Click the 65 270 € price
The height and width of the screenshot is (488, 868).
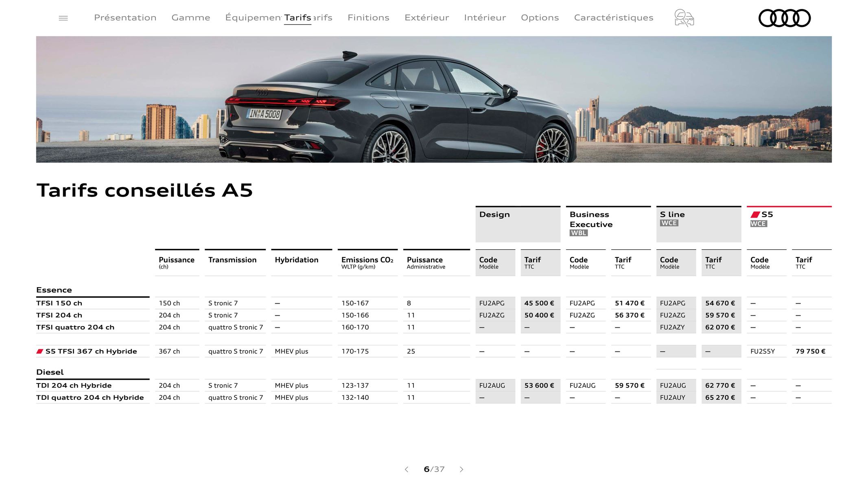(x=720, y=398)
